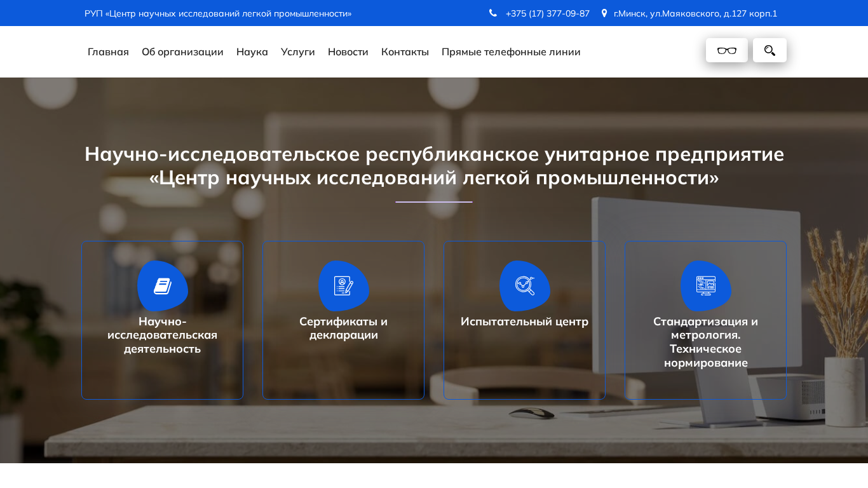The height and width of the screenshot is (488, 868).
Task: Open the Об организации menu
Action: click(182, 52)
